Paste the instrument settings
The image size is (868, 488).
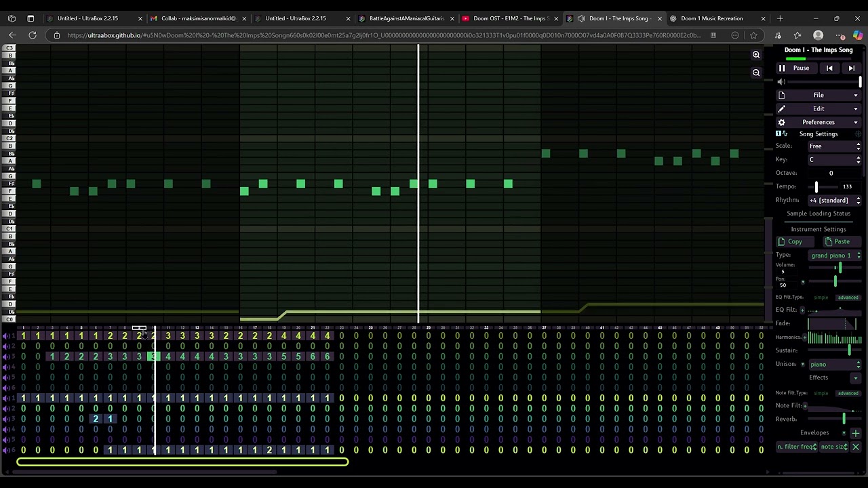coord(842,242)
